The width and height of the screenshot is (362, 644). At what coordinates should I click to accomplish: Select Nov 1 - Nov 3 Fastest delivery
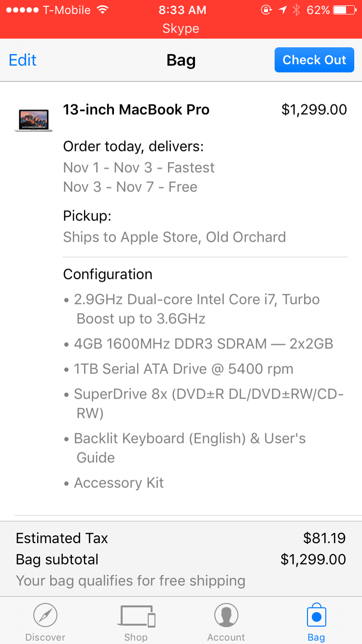(139, 168)
